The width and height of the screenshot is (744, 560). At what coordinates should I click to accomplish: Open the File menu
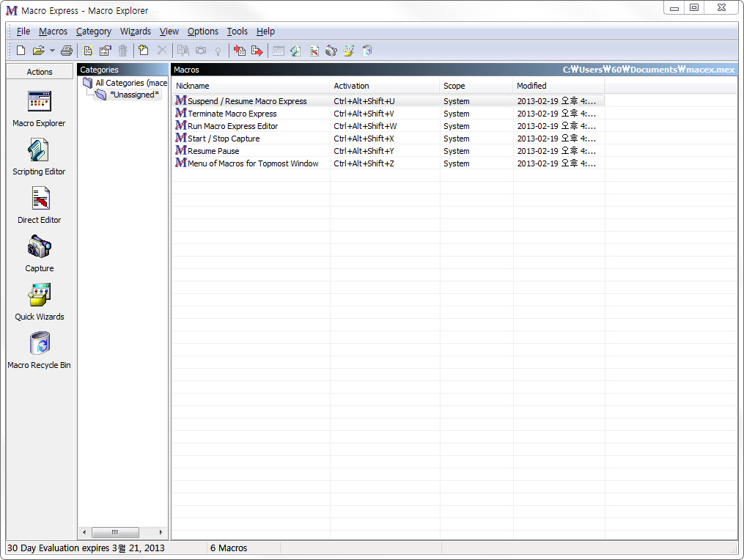point(23,32)
